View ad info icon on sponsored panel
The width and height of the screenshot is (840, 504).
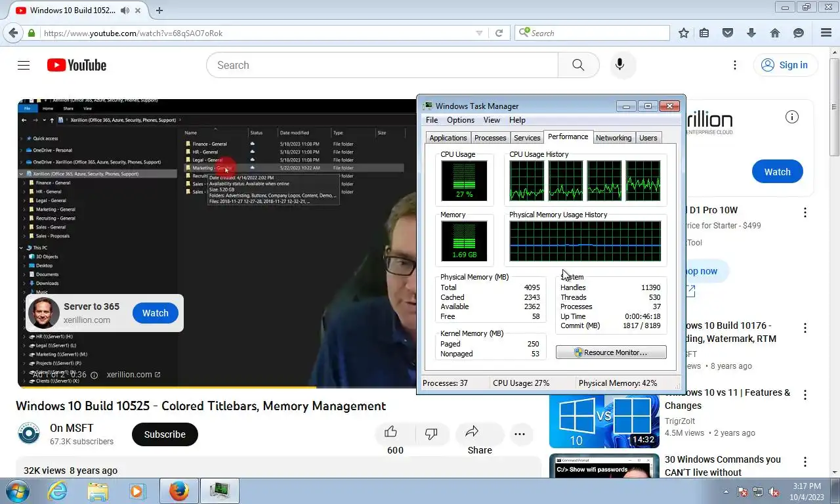tap(792, 117)
